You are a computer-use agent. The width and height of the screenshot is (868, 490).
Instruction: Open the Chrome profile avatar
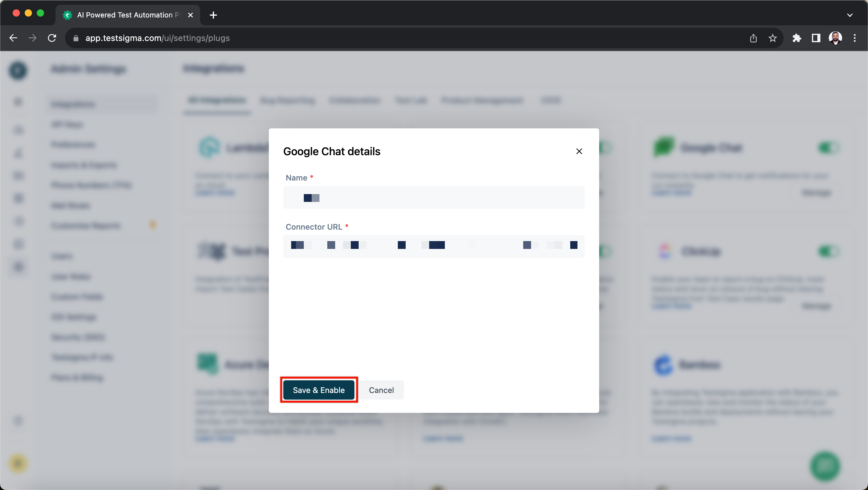click(x=835, y=38)
